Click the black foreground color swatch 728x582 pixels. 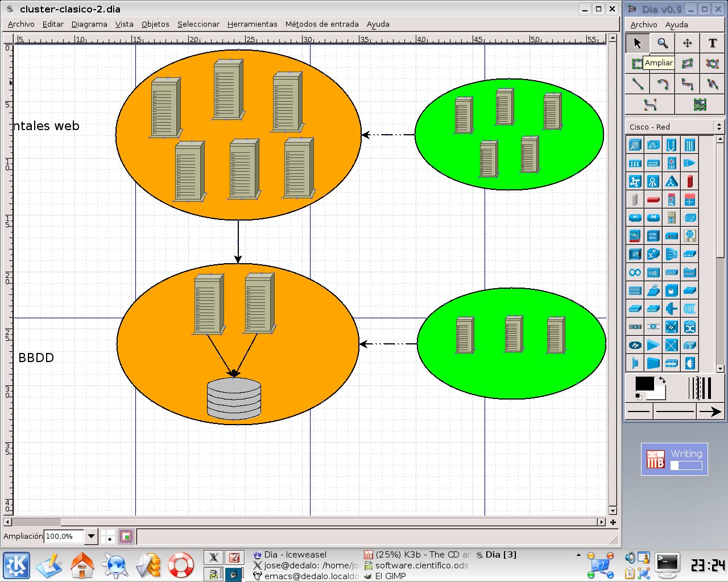pos(644,384)
